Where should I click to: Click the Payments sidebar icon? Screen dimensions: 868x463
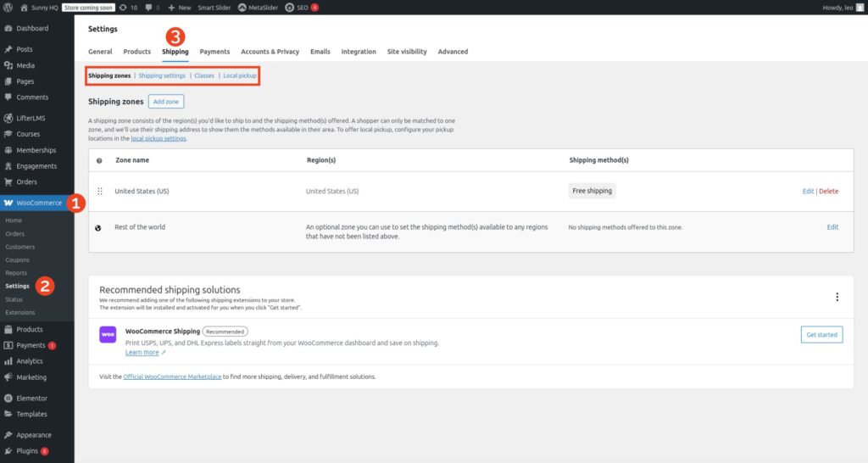pyautogui.click(x=8, y=345)
